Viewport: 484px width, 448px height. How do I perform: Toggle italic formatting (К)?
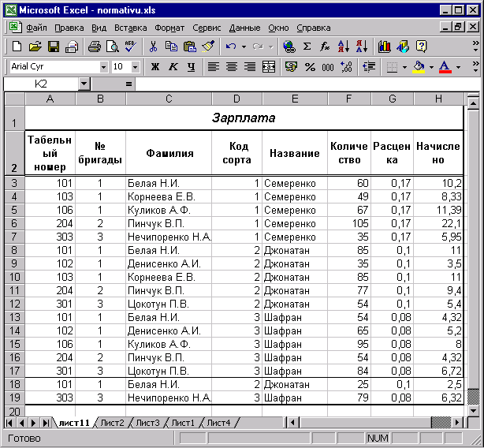(x=173, y=67)
